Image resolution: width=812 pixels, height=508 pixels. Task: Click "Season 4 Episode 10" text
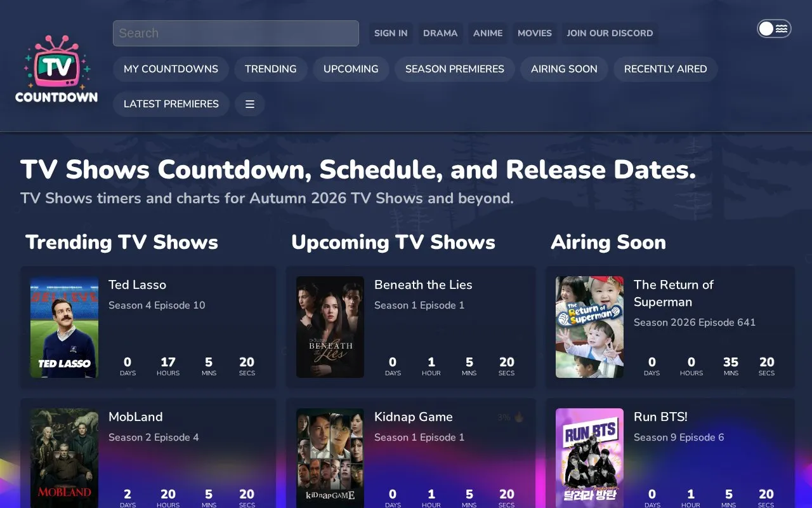coord(157,305)
